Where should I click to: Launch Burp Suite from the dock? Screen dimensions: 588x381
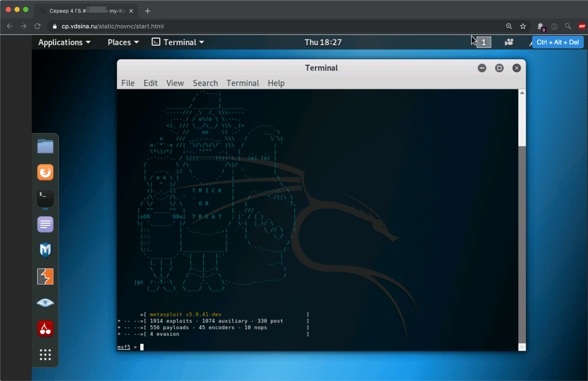click(45, 276)
